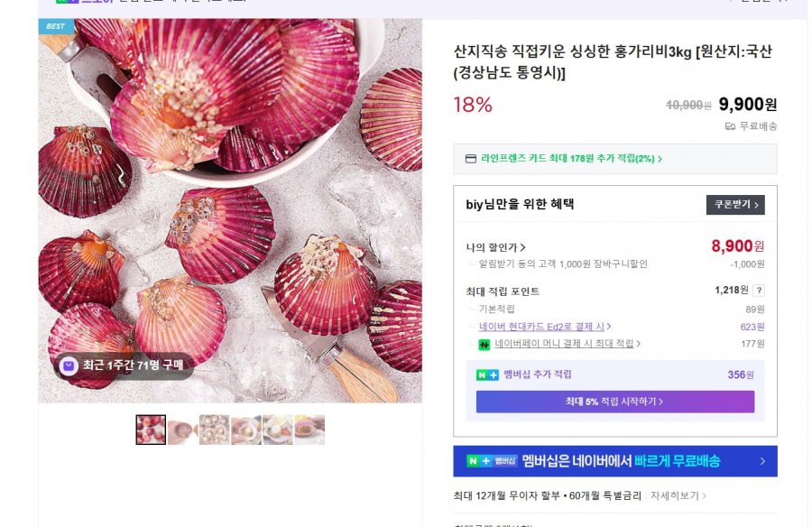Click the 멤버십 빠르게 무료배송 banner
812x527 pixels.
[x=614, y=461]
